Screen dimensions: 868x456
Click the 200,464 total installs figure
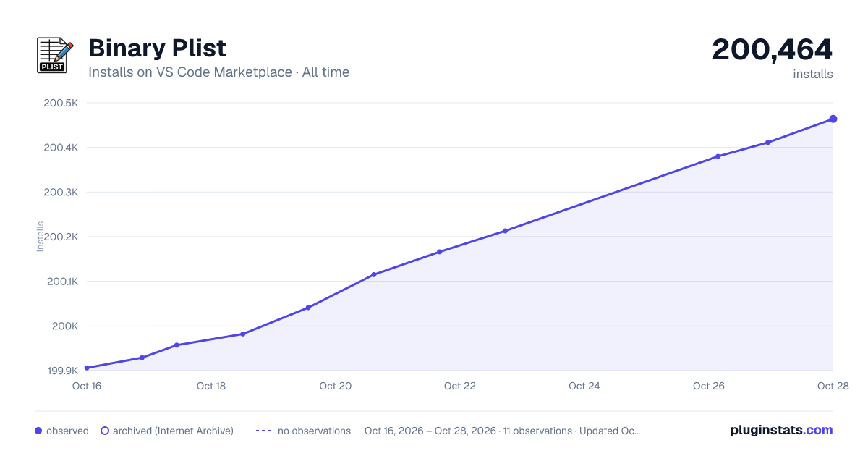pyautogui.click(x=772, y=49)
